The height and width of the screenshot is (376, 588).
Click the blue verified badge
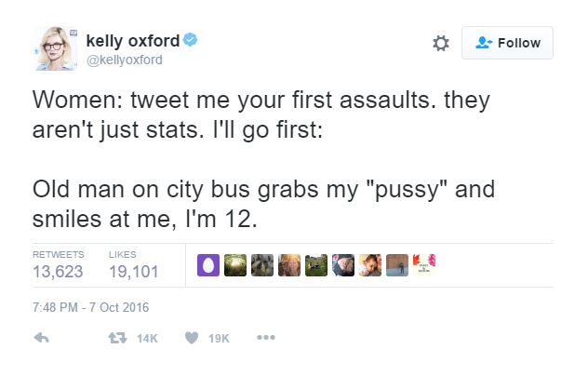tap(190, 39)
